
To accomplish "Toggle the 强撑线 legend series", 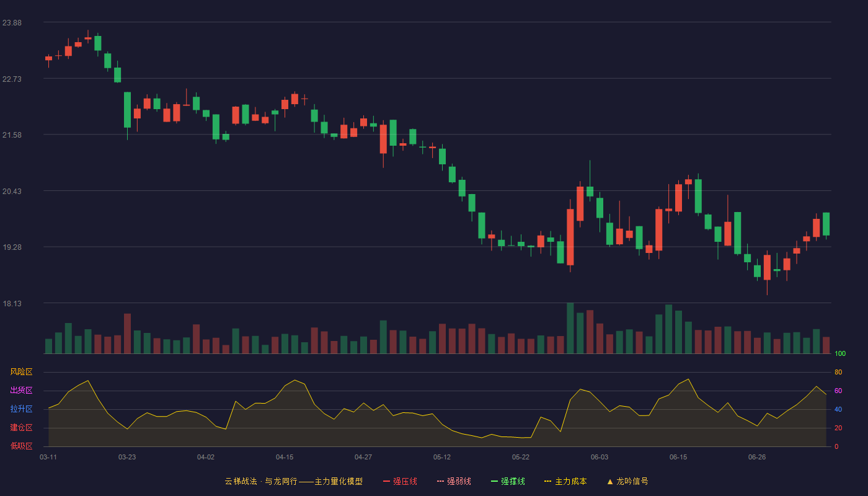I will coord(508,481).
